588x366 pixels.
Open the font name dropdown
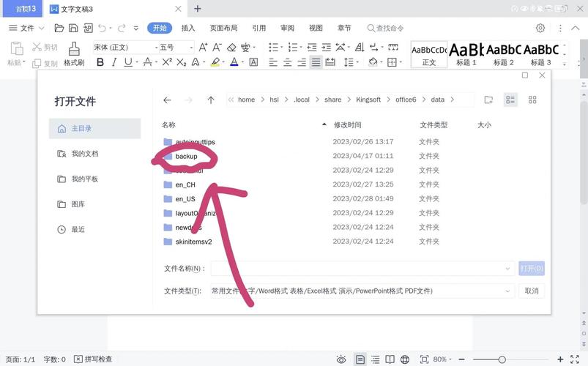157,48
